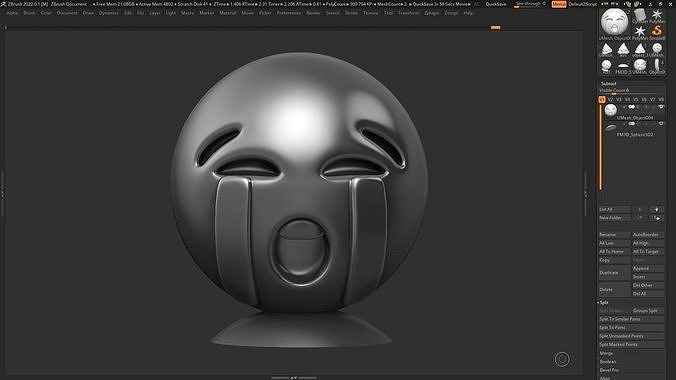Open the Material menu
This screenshot has height=380, width=676.
[228, 13]
